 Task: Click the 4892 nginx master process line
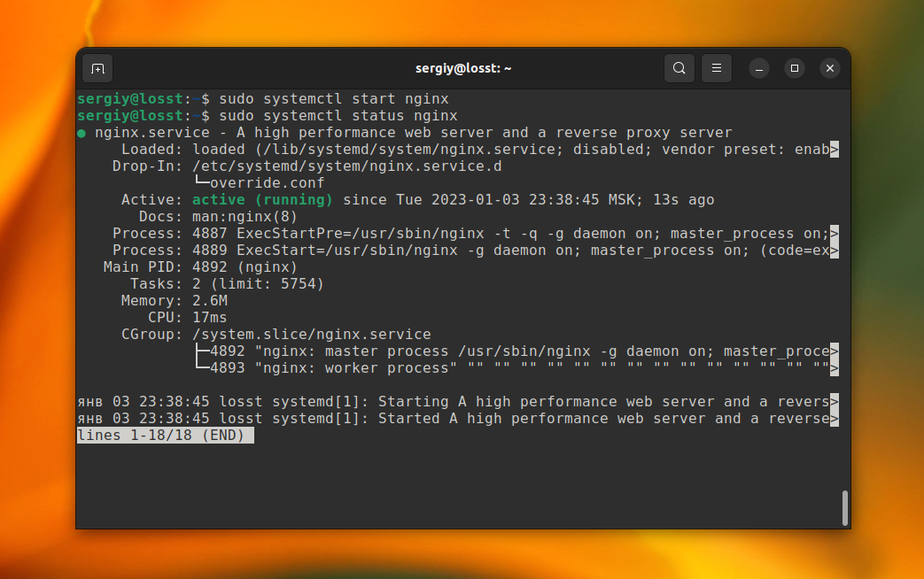[x=516, y=351]
